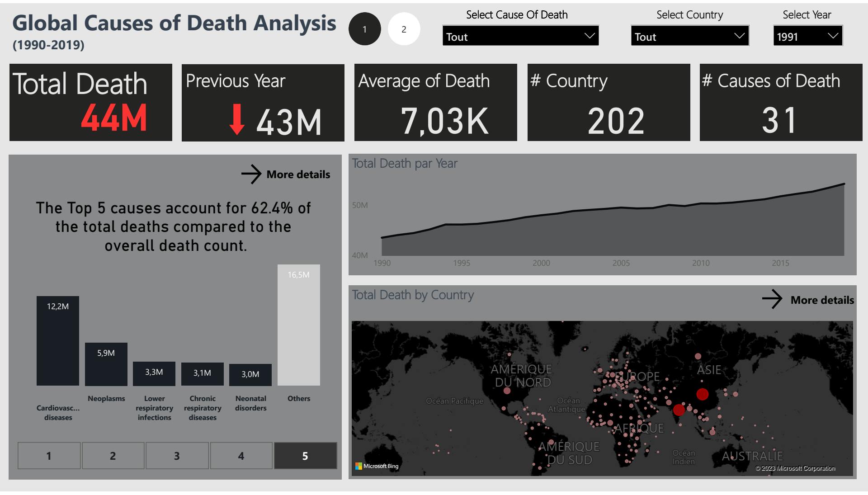Click the large red bubble over India

[x=679, y=410]
